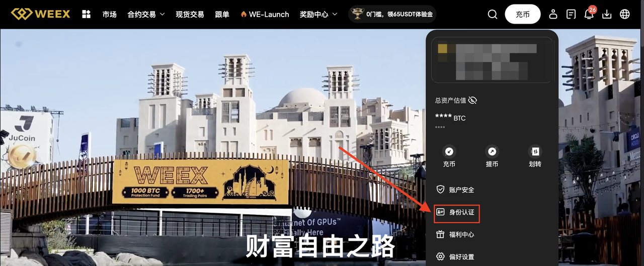Click the WEEX logo in header
The image size is (644, 266).
41,14
